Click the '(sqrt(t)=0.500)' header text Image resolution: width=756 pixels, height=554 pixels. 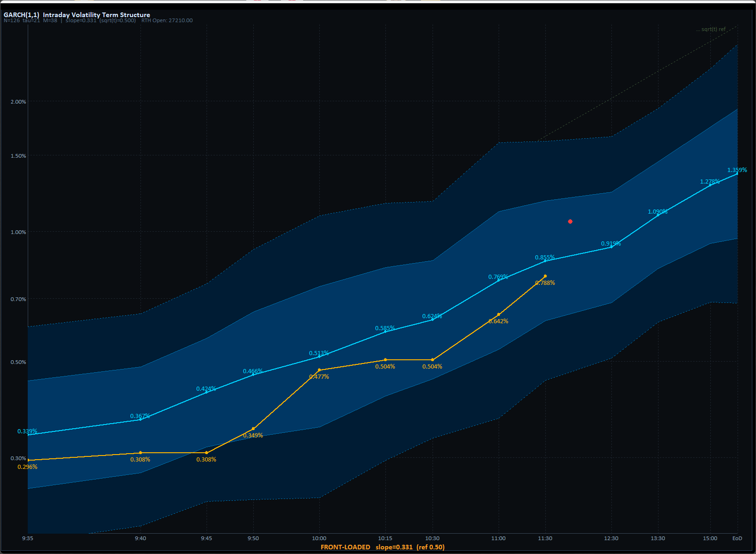point(118,20)
